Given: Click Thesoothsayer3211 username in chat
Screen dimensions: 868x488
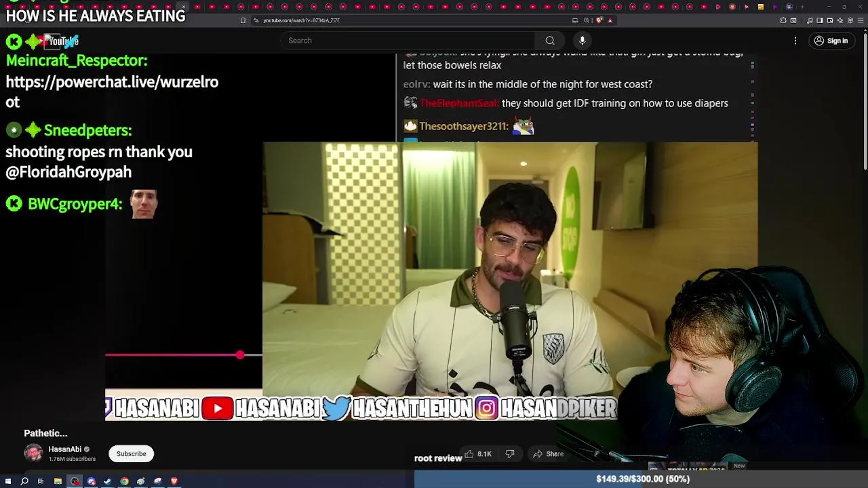Looking at the screenshot, I should (463, 126).
